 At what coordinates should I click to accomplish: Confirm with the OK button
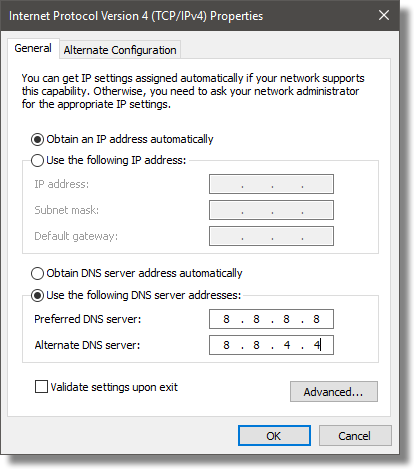pos(274,436)
